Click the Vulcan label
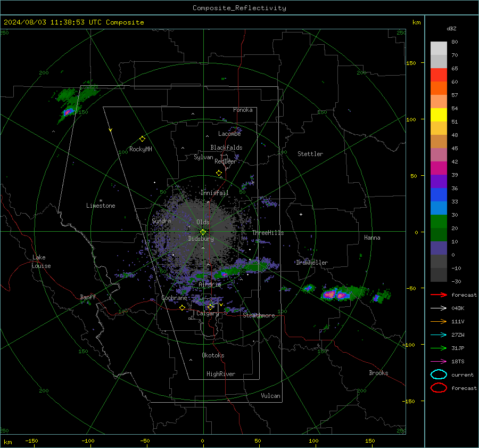The width and height of the screenshot is (479, 448). point(270,396)
